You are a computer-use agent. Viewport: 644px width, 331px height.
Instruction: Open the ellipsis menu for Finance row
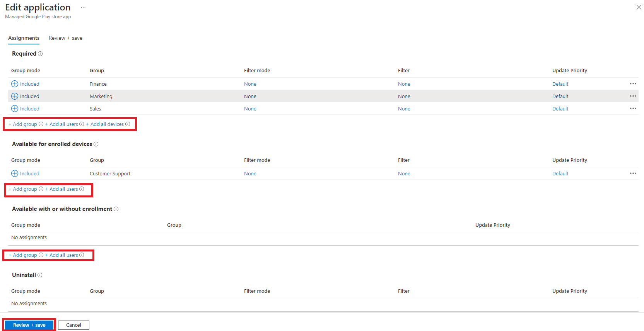633,84
